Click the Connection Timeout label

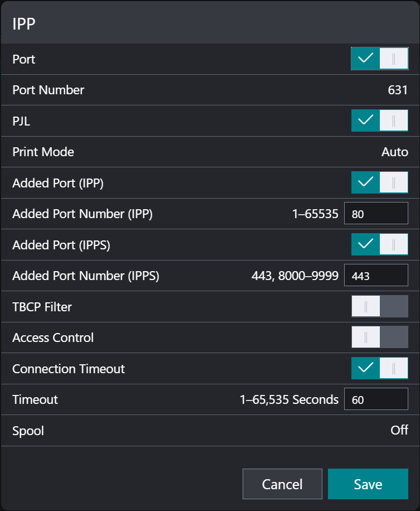[69, 369]
